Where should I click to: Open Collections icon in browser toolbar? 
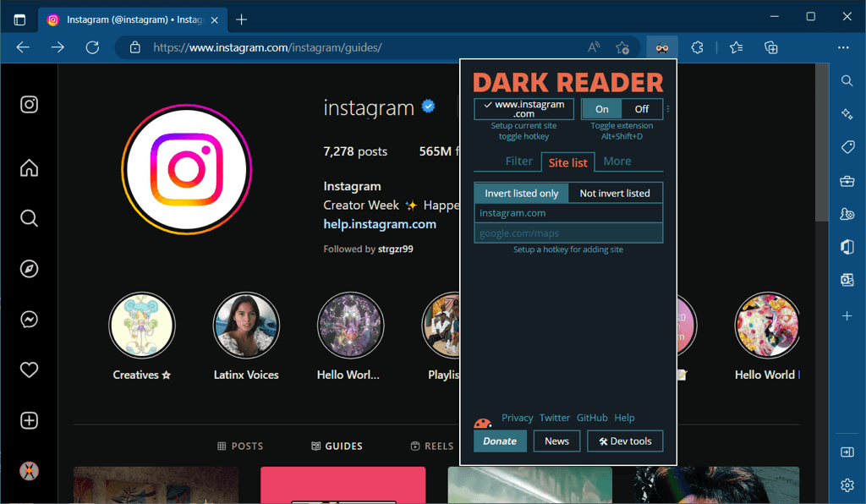(771, 48)
